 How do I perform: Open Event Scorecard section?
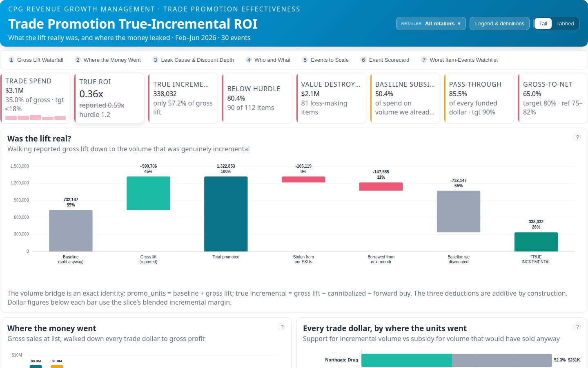(x=385, y=60)
